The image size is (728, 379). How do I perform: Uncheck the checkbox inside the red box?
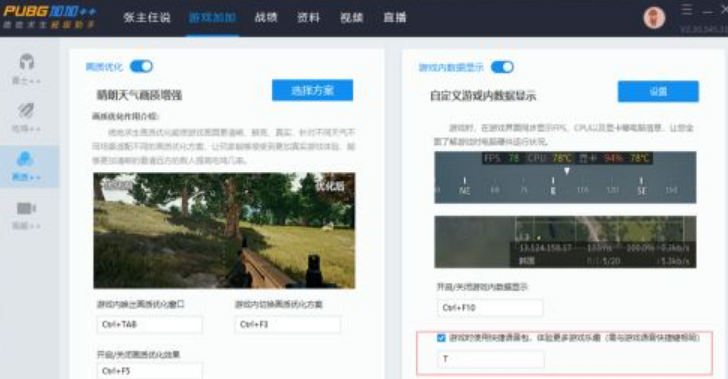[441, 338]
